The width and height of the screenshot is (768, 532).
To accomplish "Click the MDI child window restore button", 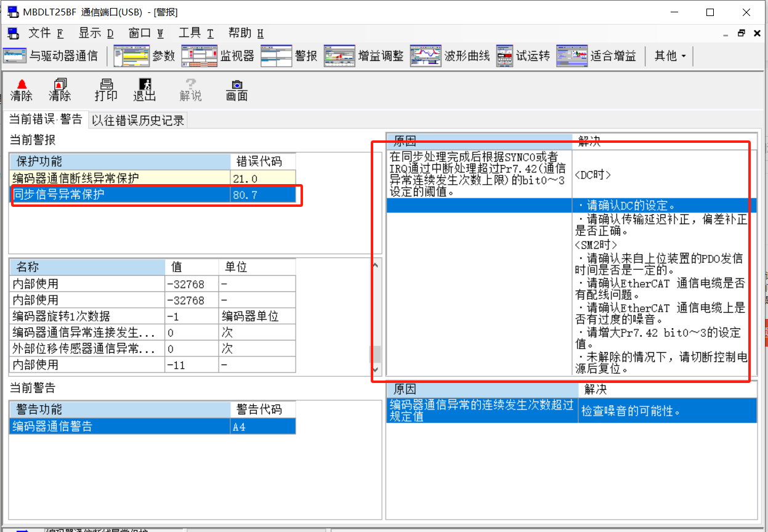I will click(x=741, y=33).
